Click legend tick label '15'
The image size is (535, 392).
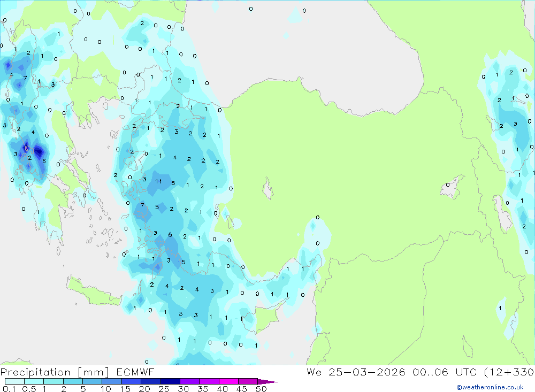125,389
